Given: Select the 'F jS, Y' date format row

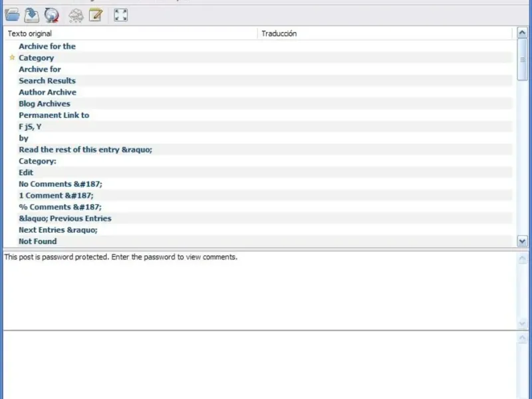Looking at the screenshot, I should tap(258, 127).
